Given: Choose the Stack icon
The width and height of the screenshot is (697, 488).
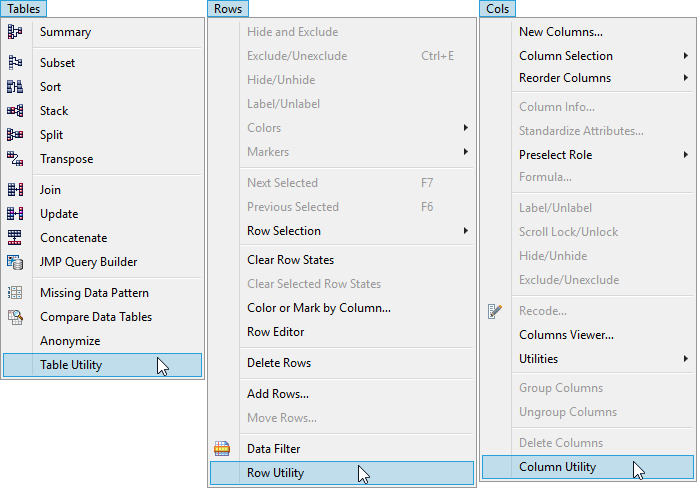Looking at the screenshot, I should pyautogui.click(x=15, y=111).
